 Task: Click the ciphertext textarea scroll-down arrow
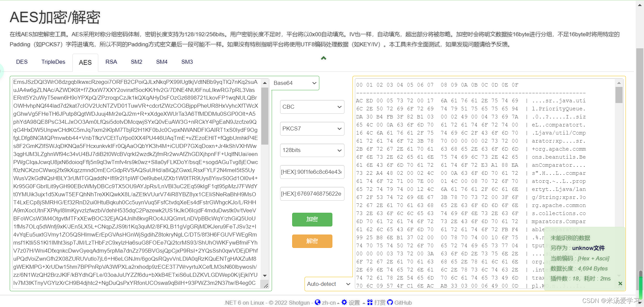(265, 276)
